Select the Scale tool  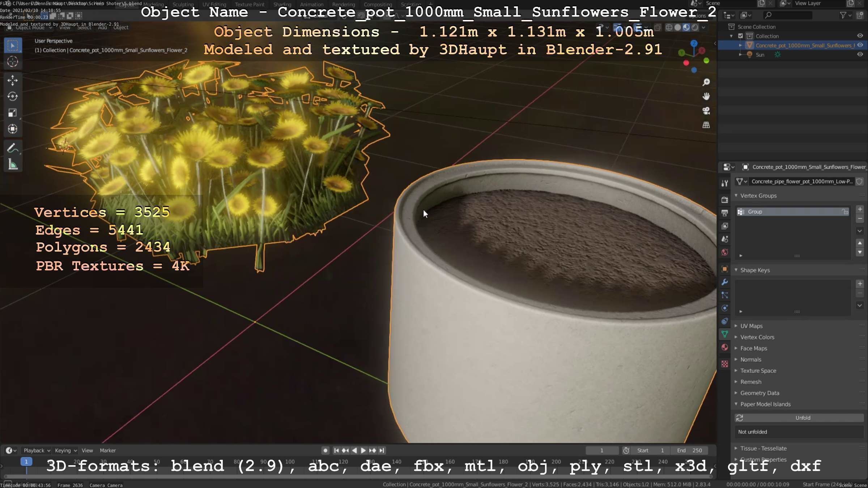[13, 113]
